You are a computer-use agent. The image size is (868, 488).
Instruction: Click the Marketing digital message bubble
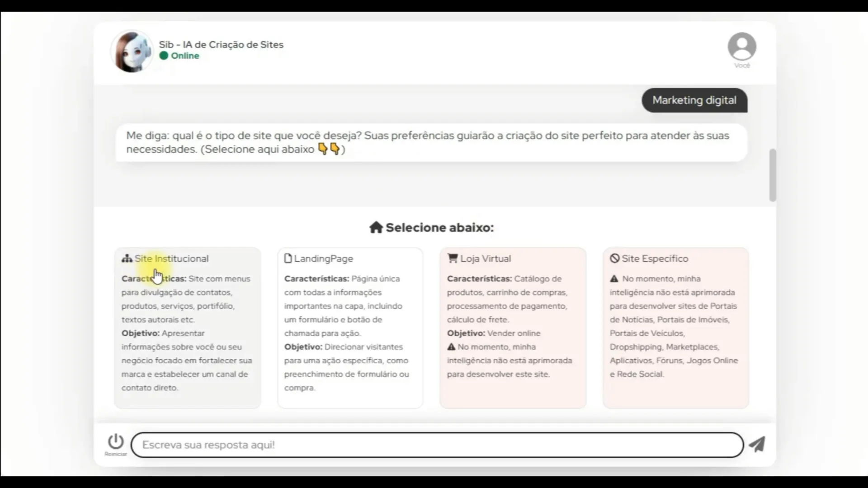click(x=694, y=100)
